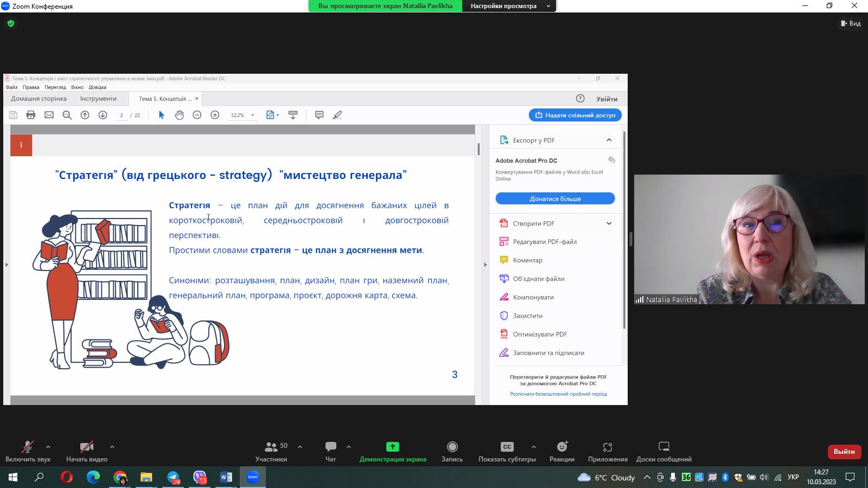The height and width of the screenshot is (488, 868).
Task: Click the Zoom in plus icon
Action: [215, 115]
